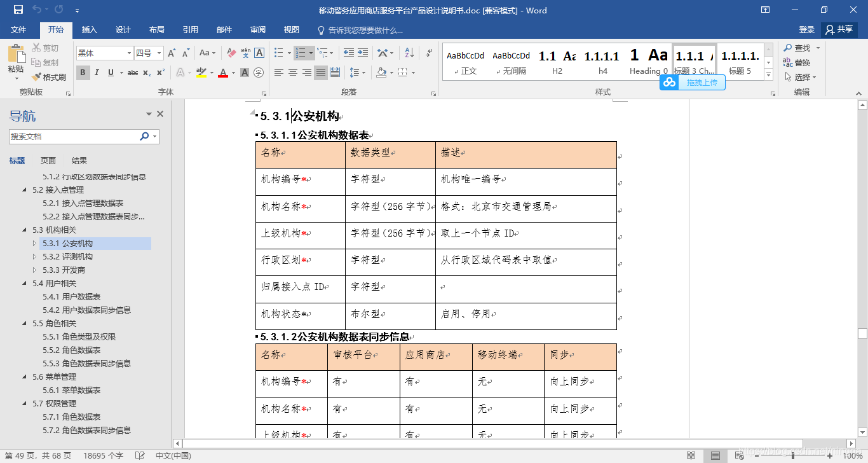Open the font size 四号 dropdown

(x=159, y=53)
